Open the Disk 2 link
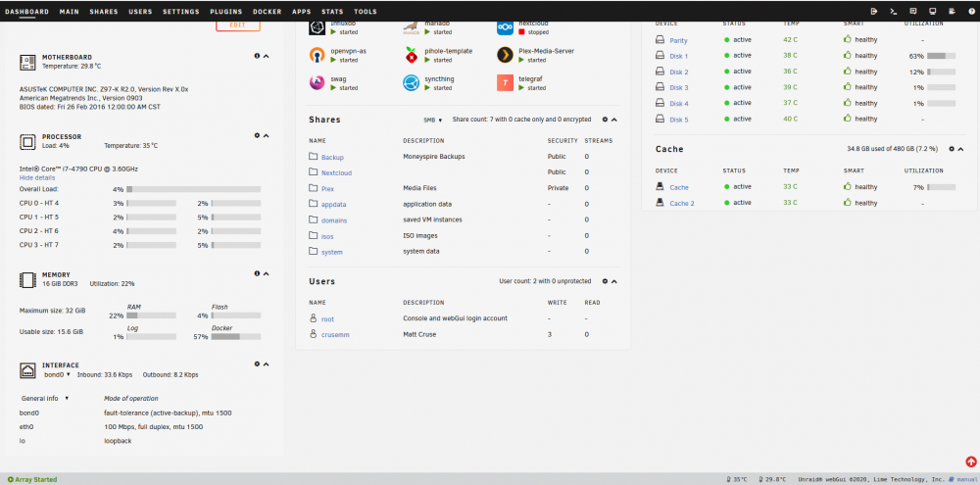 pos(679,72)
